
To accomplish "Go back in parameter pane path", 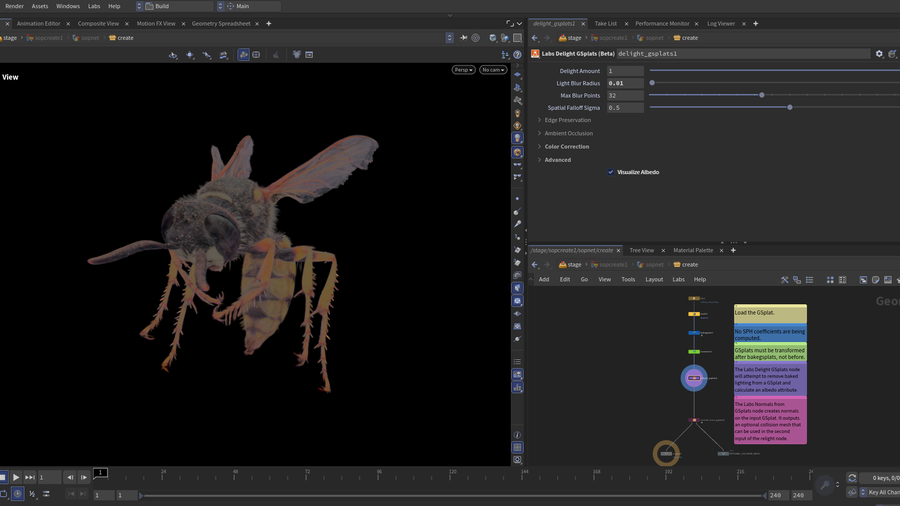I will (x=535, y=38).
